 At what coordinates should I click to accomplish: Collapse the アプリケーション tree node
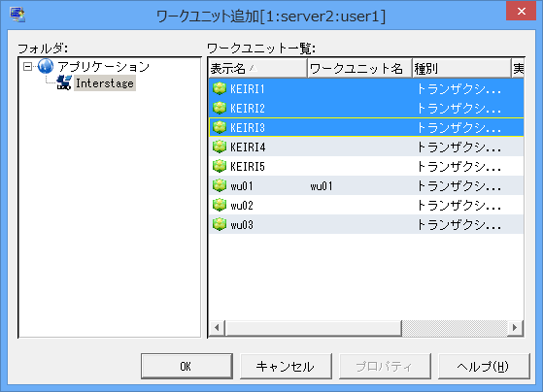[x=27, y=66]
